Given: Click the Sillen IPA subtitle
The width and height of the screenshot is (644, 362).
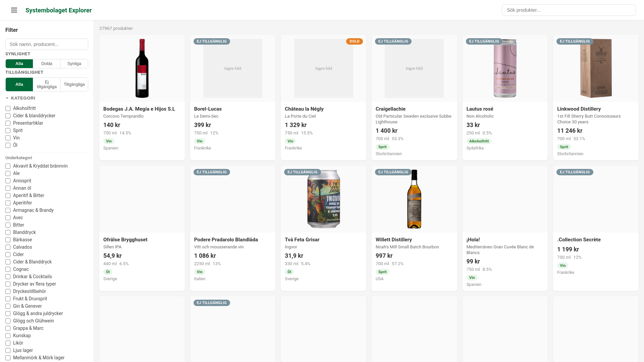Looking at the screenshot, I should (x=112, y=247).
